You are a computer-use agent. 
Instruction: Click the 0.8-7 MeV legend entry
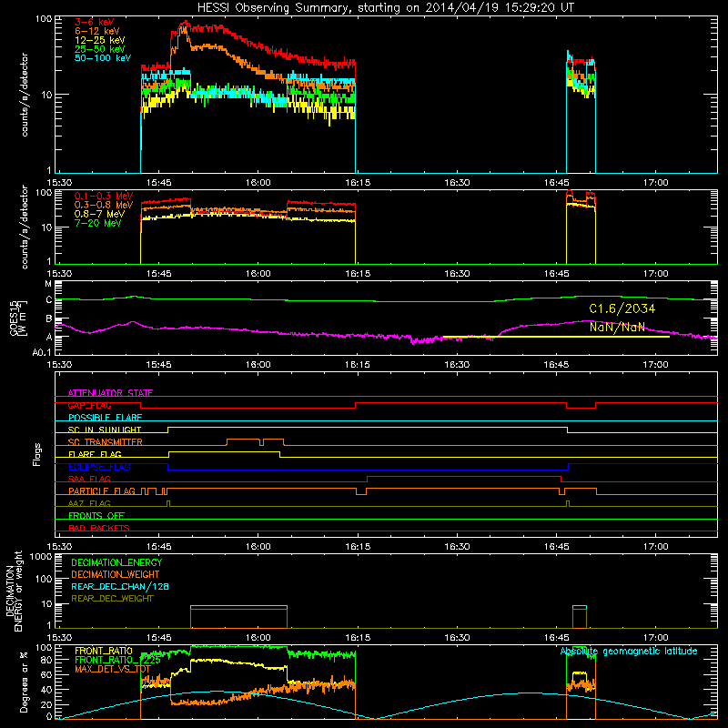pyautogui.click(x=99, y=214)
